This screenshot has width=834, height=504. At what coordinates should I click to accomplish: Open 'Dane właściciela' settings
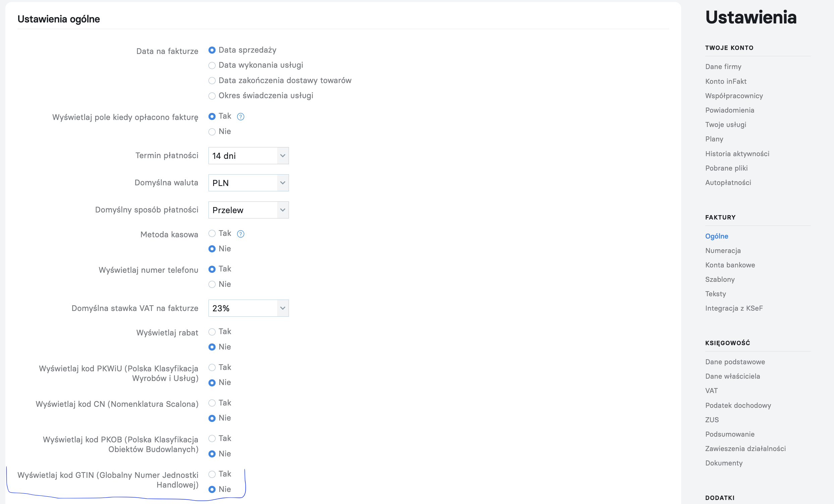pos(732,376)
